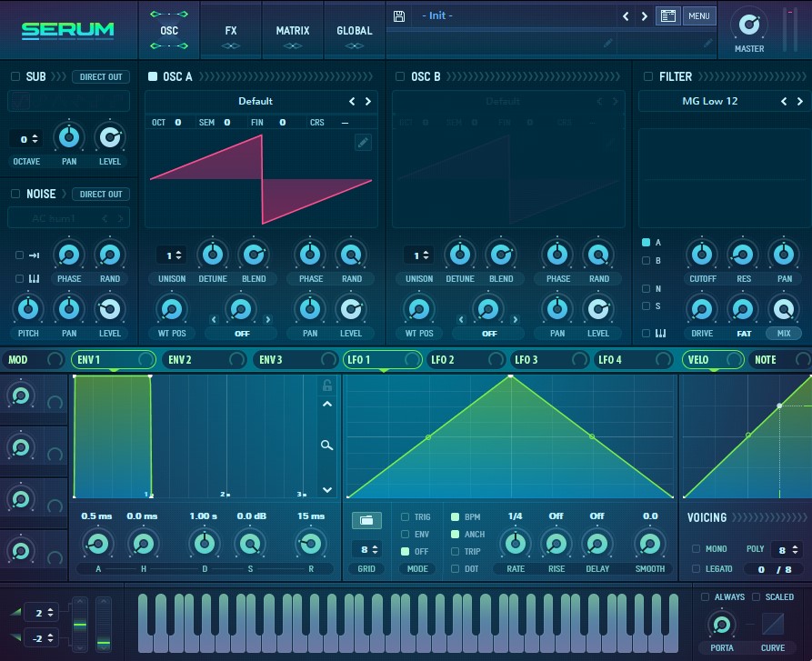Screen dimensions: 812x661
Task: Click the OSC A Blend knob
Action: [x=254, y=255]
